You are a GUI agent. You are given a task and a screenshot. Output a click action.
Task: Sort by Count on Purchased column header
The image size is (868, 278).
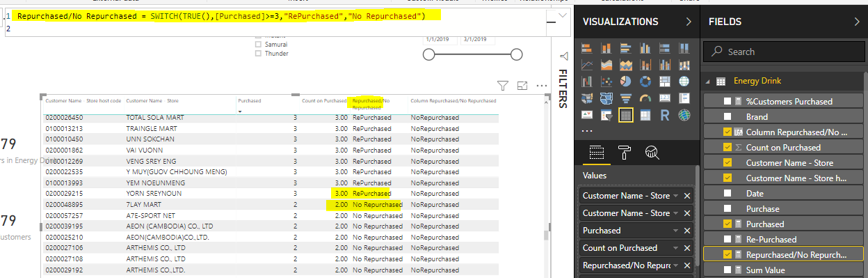(324, 101)
